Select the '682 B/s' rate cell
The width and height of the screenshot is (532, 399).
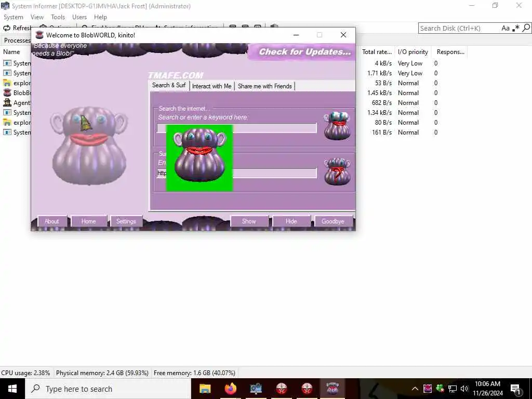click(382, 102)
